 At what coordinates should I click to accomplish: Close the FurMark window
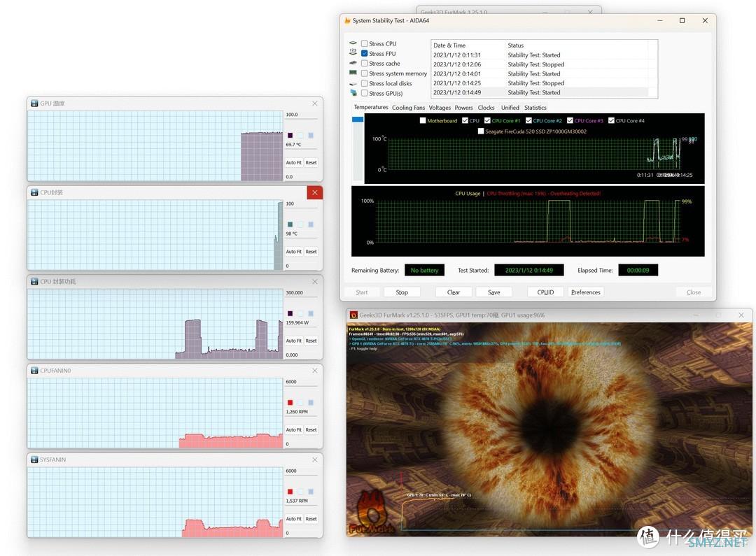(741, 315)
